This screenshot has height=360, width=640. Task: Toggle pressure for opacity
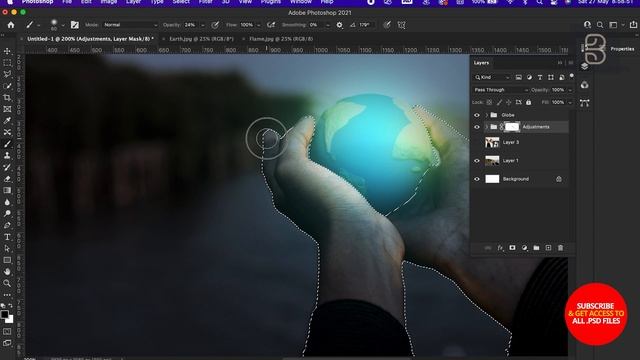pyautogui.click(x=215, y=25)
